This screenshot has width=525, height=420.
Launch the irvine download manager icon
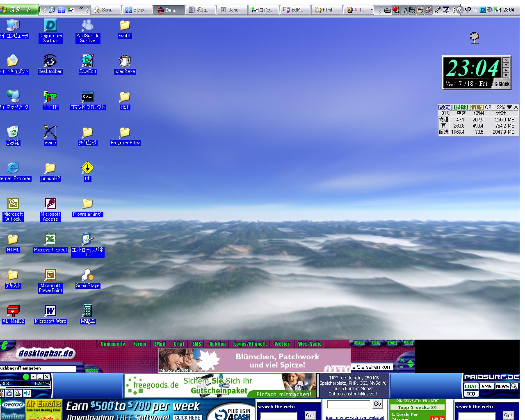click(x=50, y=135)
